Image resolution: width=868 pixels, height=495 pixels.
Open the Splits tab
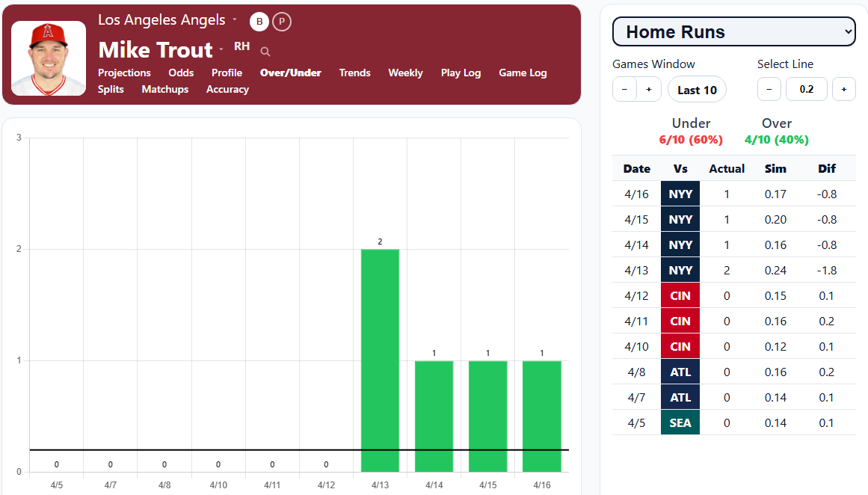[111, 89]
